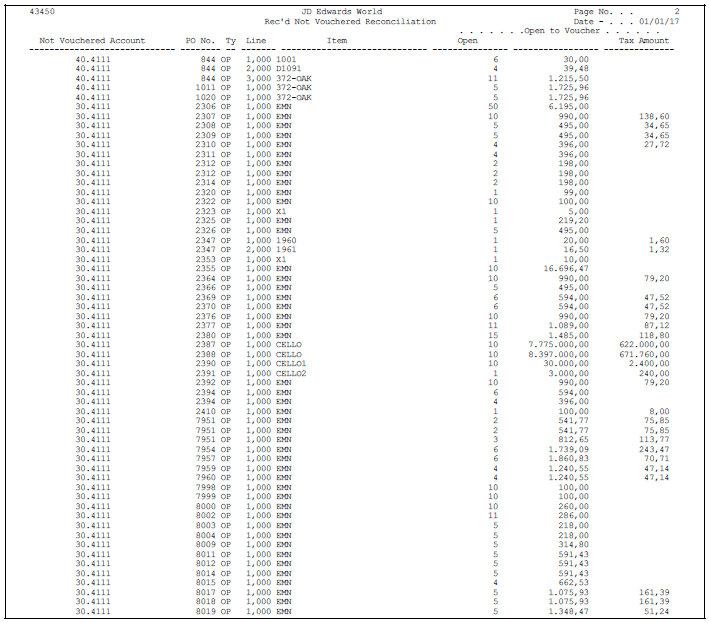The width and height of the screenshot is (709, 623).
Task: Select amount 286,00 for PO 8002
Action: pyautogui.click(x=573, y=515)
